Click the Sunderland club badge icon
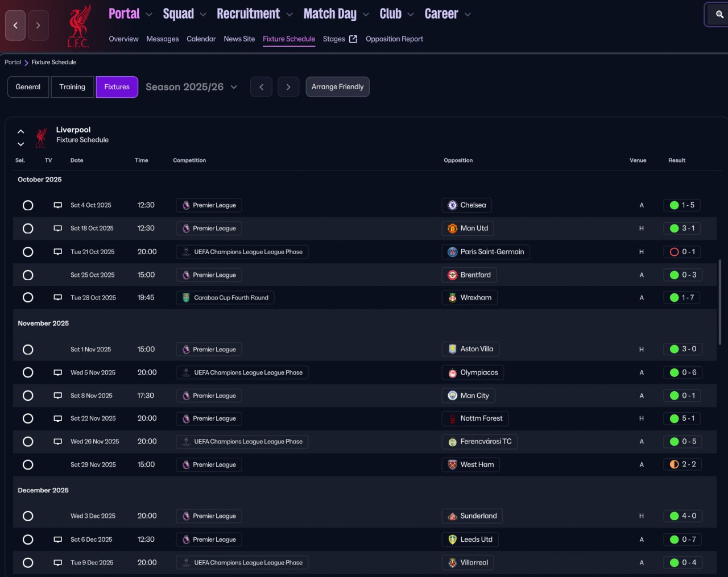Viewport: 728px width, 577px height. [x=453, y=516]
